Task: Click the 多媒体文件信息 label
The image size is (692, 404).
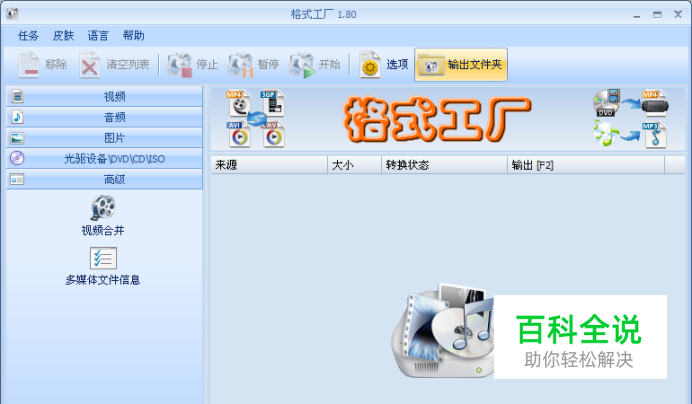Action: tap(103, 279)
